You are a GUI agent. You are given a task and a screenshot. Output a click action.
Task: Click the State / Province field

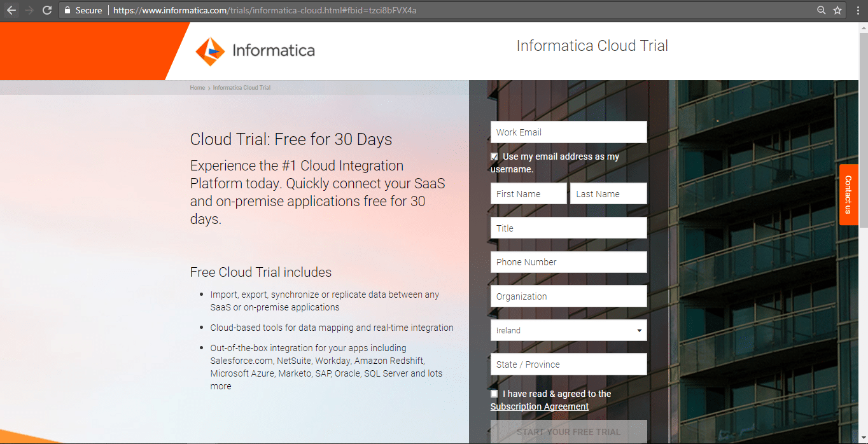(568, 364)
